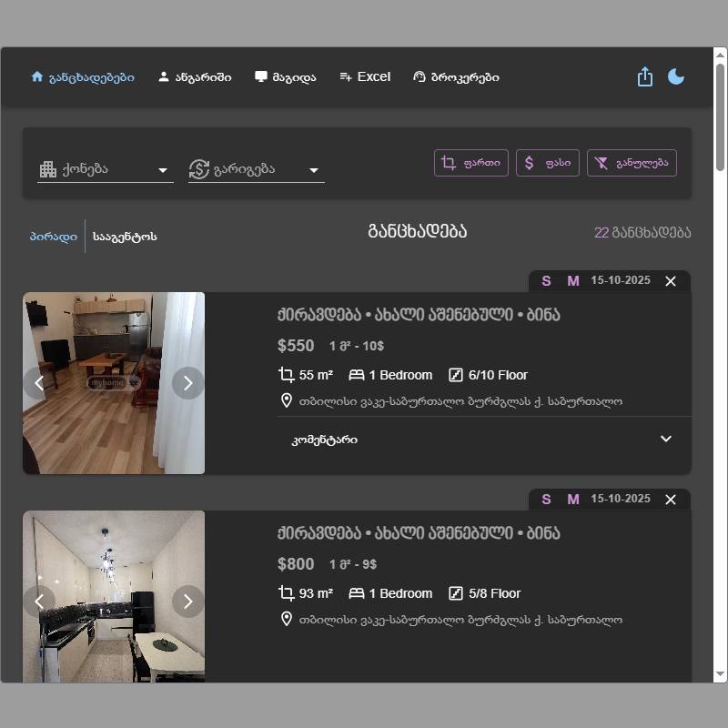728x728 pixels.
Task: Toggle dark mode with moon icon
Action: tap(676, 77)
